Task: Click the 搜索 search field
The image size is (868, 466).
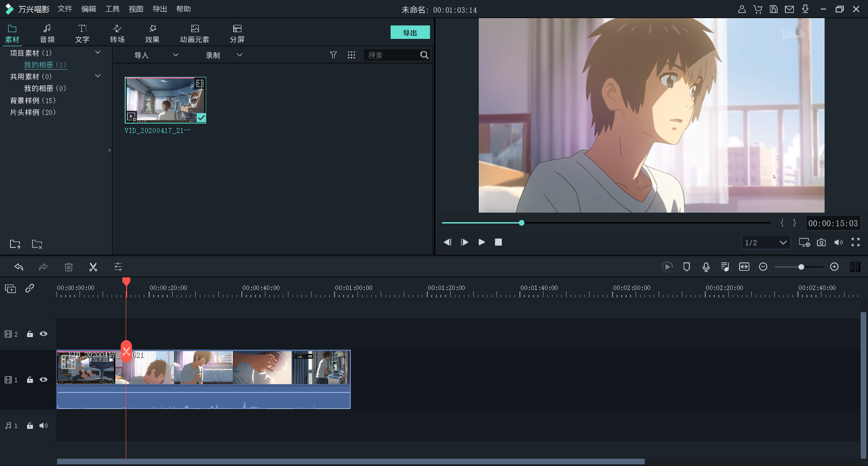Action: pyautogui.click(x=392, y=55)
